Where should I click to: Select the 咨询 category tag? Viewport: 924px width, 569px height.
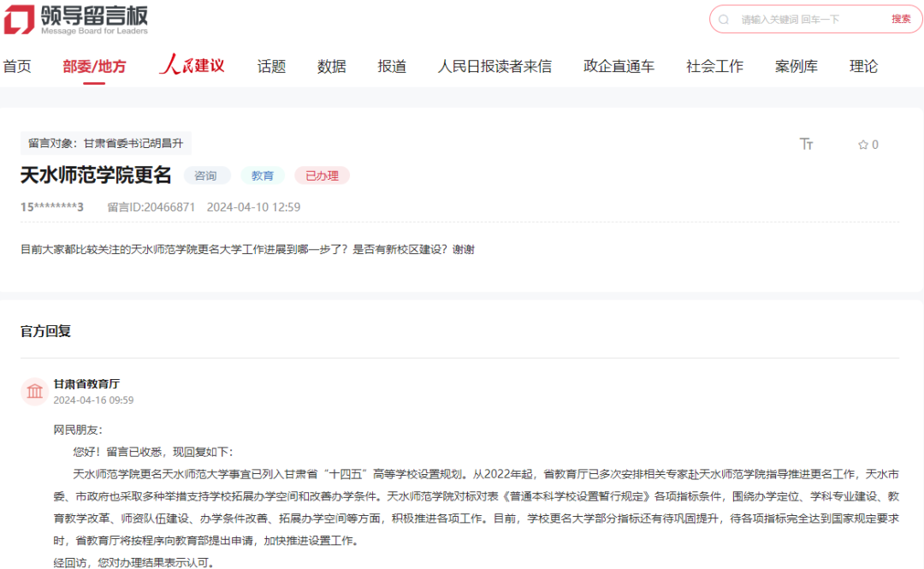click(x=208, y=175)
